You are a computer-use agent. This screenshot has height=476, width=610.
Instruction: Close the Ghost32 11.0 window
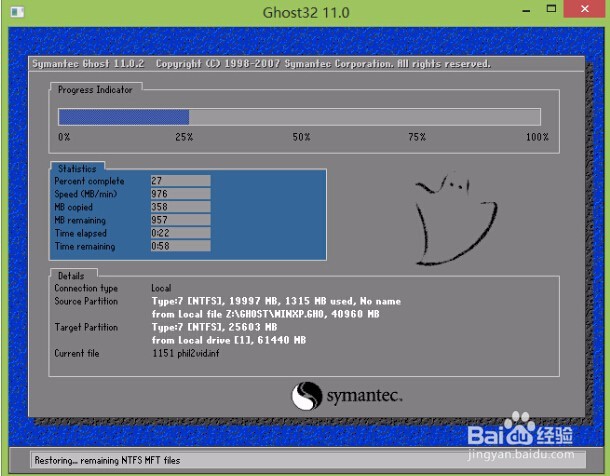(x=585, y=9)
